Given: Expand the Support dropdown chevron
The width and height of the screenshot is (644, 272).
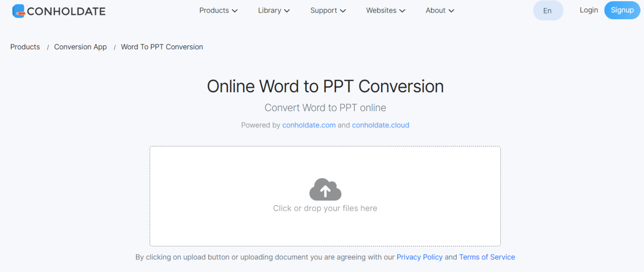Looking at the screenshot, I should [x=343, y=11].
